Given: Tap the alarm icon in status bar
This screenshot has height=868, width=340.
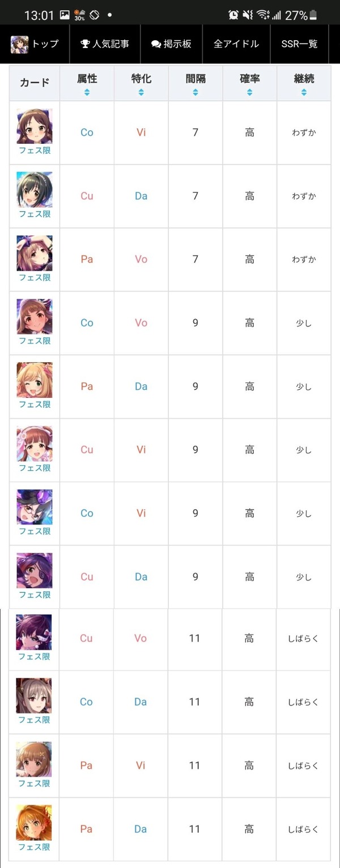Looking at the screenshot, I should (x=233, y=15).
